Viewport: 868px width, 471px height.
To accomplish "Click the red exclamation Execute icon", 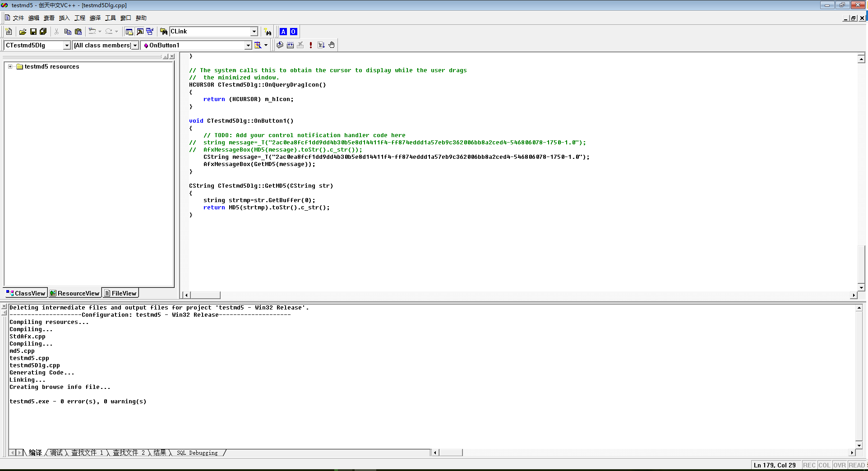I will pos(311,45).
